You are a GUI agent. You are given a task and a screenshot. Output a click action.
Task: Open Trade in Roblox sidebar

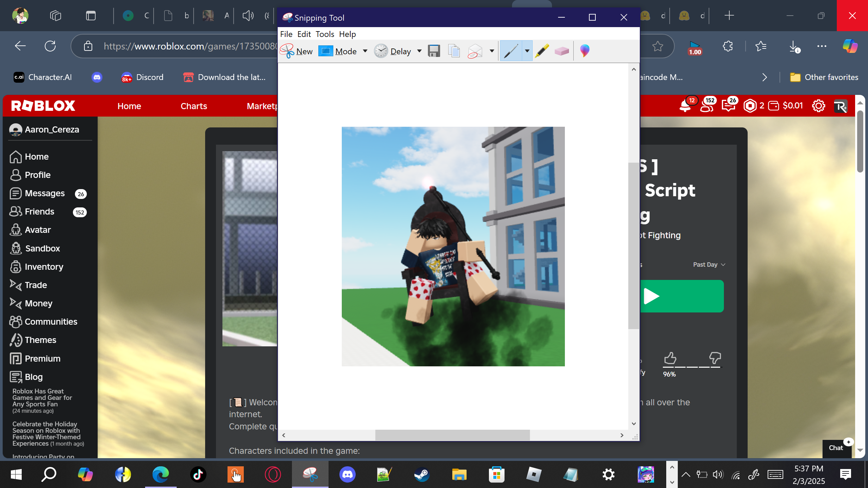28,285
